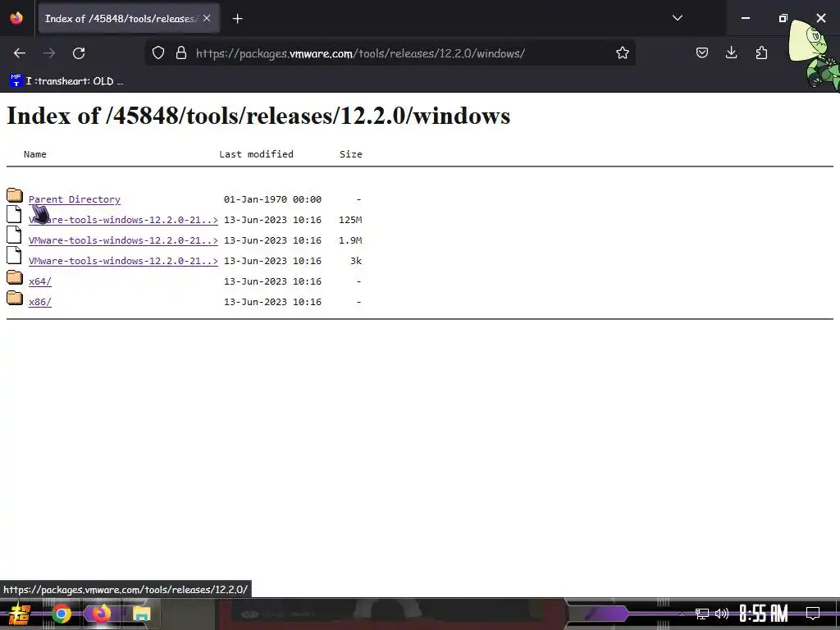Click the Name column header
Image resolution: width=840 pixels, height=630 pixels.
pyautogui.click(x=34, y=154)
